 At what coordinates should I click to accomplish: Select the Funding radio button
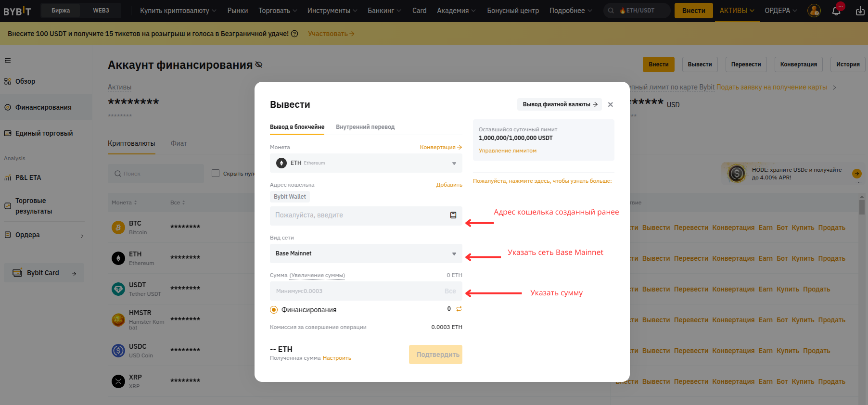pyautogui.click(x=274, y=310)
